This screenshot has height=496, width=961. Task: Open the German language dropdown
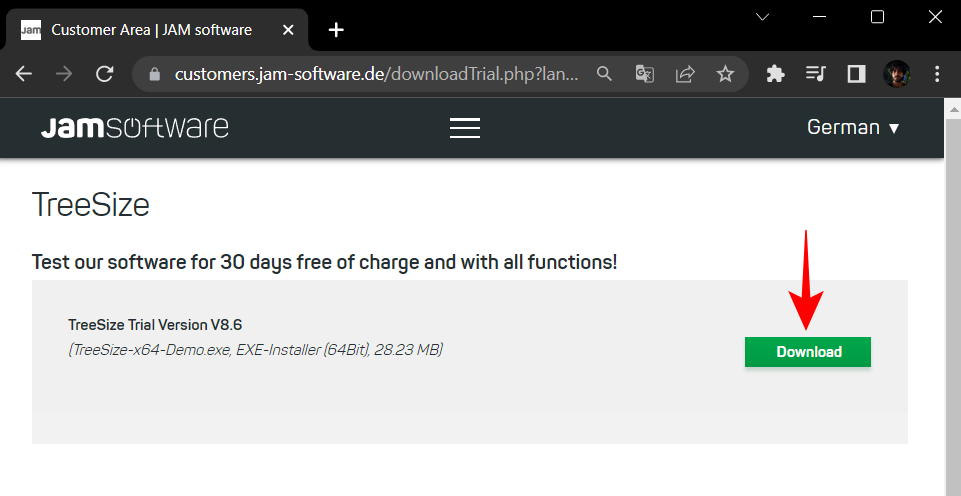(853, 128)
